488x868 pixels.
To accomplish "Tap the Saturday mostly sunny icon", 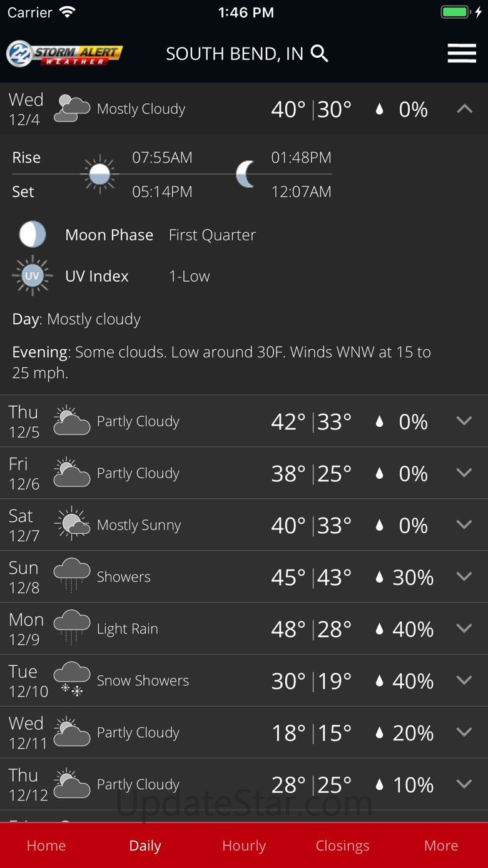I will coord(72,524).
